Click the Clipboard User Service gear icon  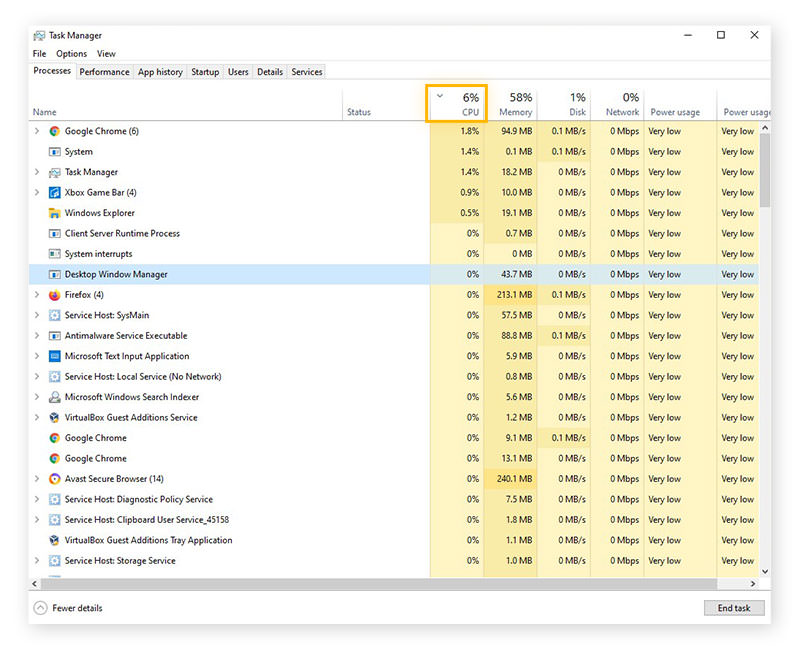click(x=55, y=520)
